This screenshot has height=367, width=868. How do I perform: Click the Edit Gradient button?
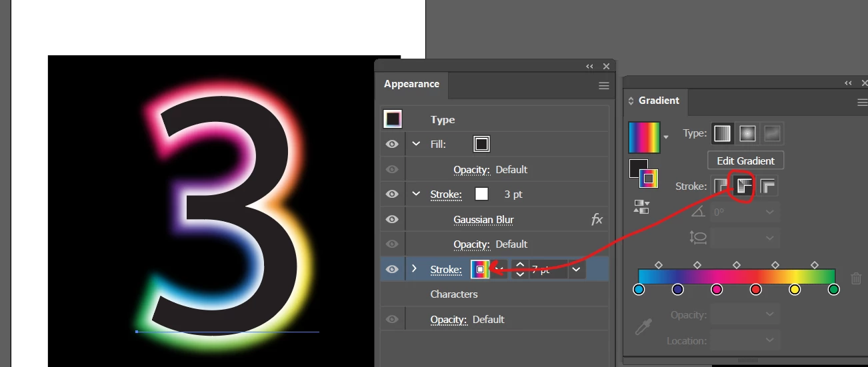coord(745,161)
